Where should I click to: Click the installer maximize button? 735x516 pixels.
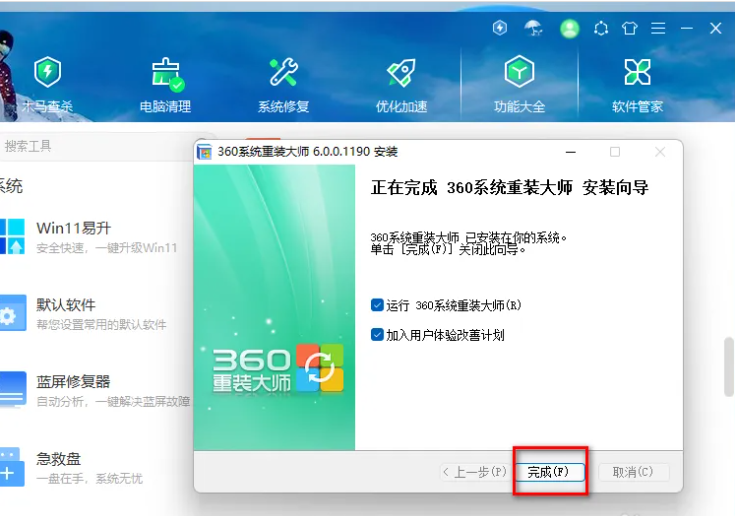tap(615, 152)
